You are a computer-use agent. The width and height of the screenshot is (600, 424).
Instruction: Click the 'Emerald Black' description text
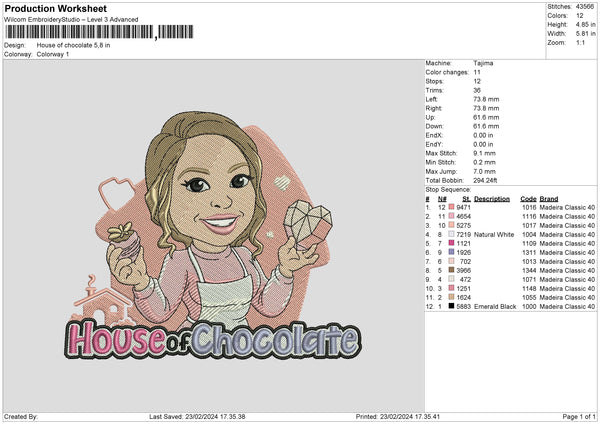coord(495,307)
